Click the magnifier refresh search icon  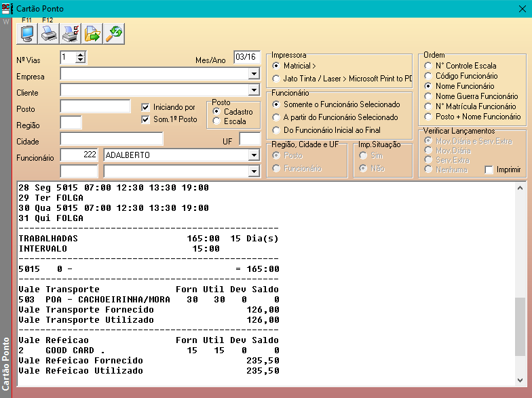(113, 33)
